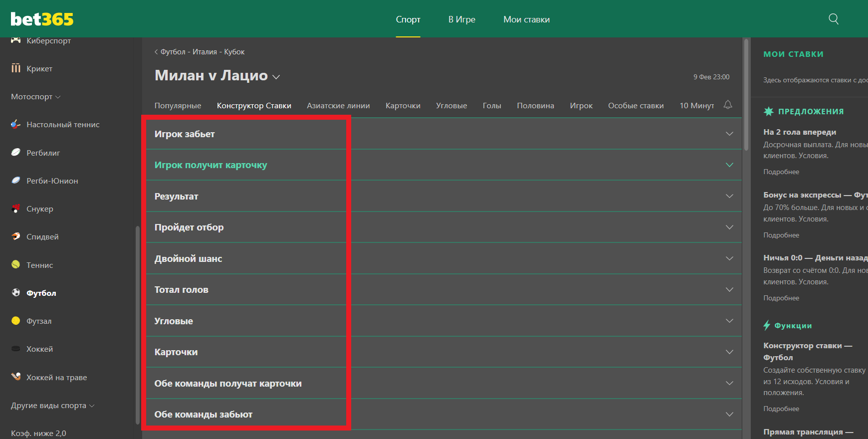Screen dimensions: 868x439
Task: Expand the Угловые market row chevron
Action: (729, 321)
